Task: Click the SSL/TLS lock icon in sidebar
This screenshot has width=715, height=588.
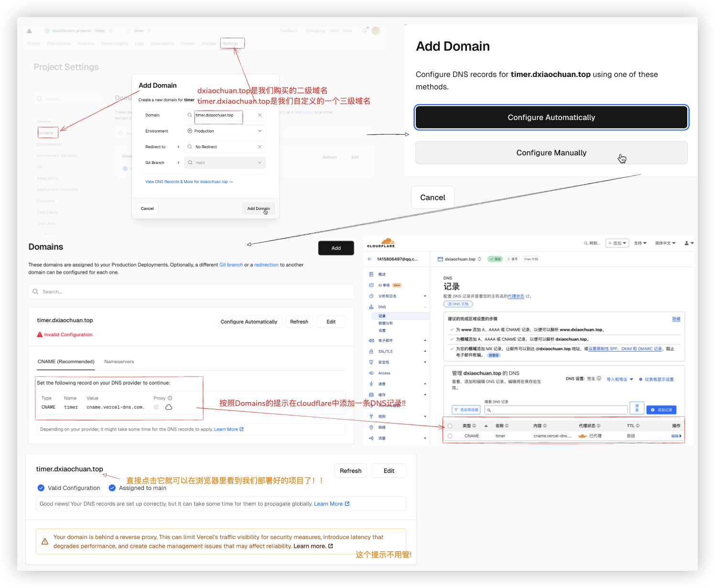Action: [371, 351]
